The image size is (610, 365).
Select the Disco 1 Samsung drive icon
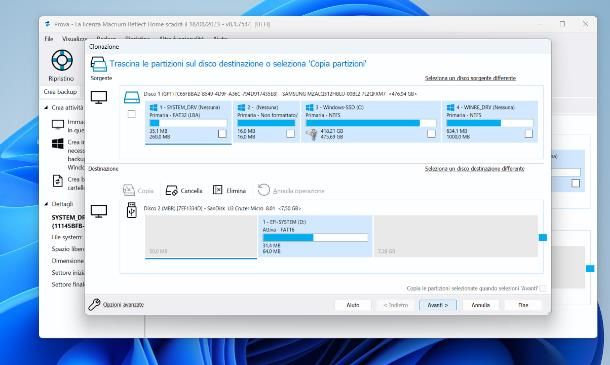132,97
